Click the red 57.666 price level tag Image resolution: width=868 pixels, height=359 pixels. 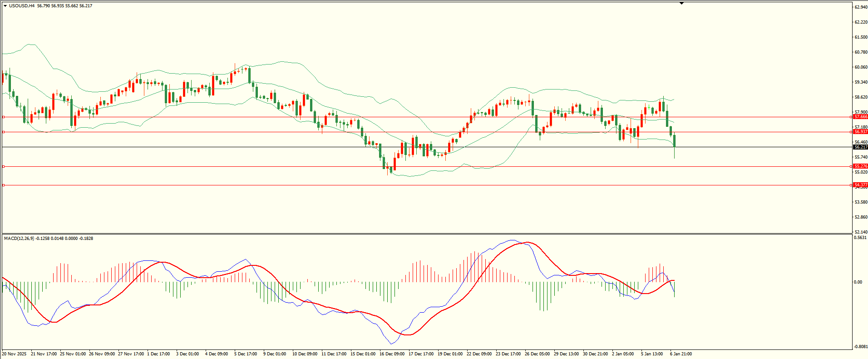pyautogui.click(x=860, y=117)
